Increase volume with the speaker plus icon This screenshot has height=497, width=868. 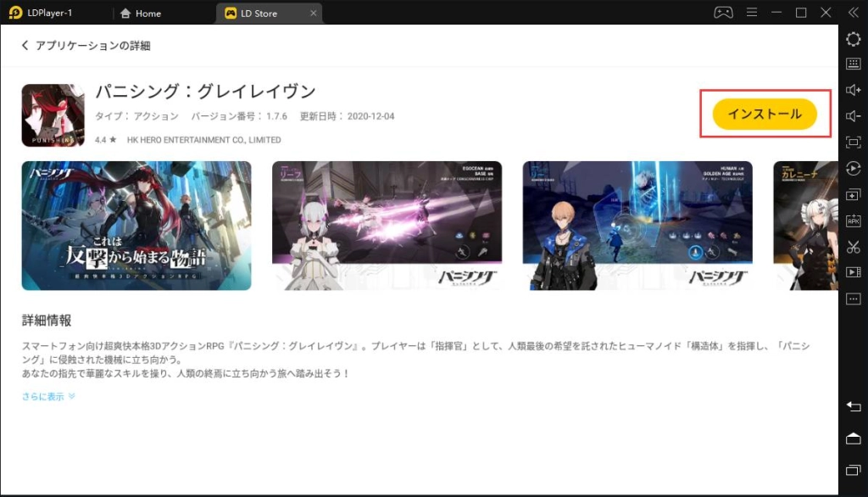[x=853, y=90]
